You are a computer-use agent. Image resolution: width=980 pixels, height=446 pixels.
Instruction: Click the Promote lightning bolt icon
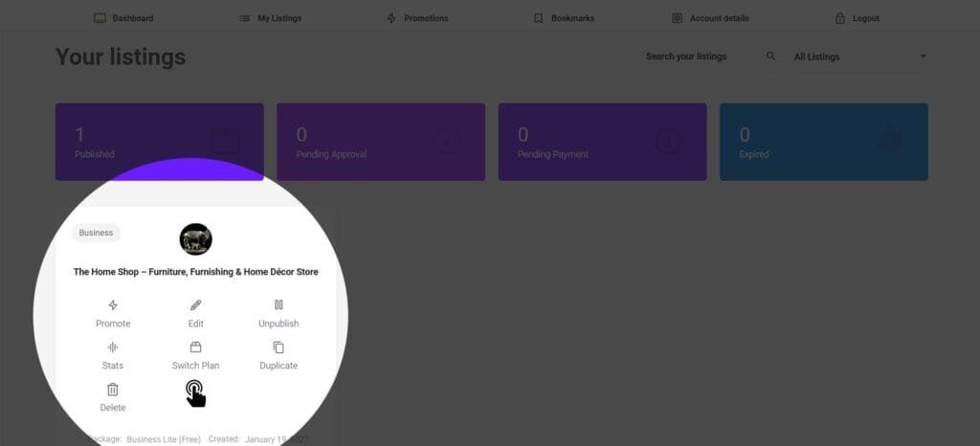coord(113,305)
